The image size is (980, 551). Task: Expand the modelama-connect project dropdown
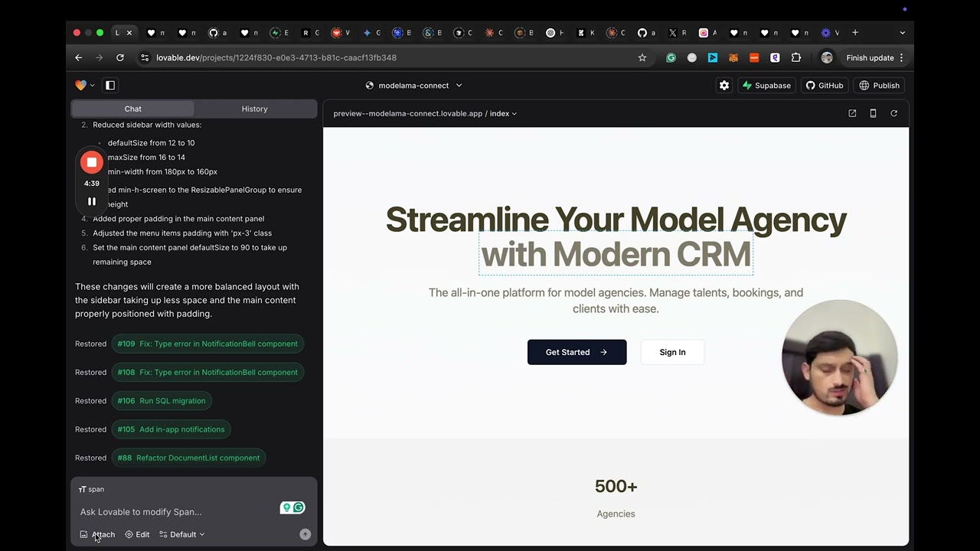(414, 86)
